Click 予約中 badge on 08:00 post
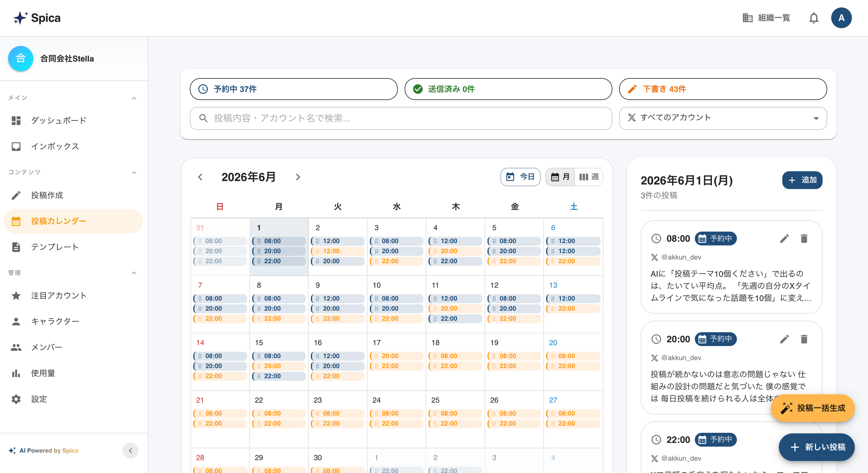Screen dimensions: 868x473 [716, 239]
